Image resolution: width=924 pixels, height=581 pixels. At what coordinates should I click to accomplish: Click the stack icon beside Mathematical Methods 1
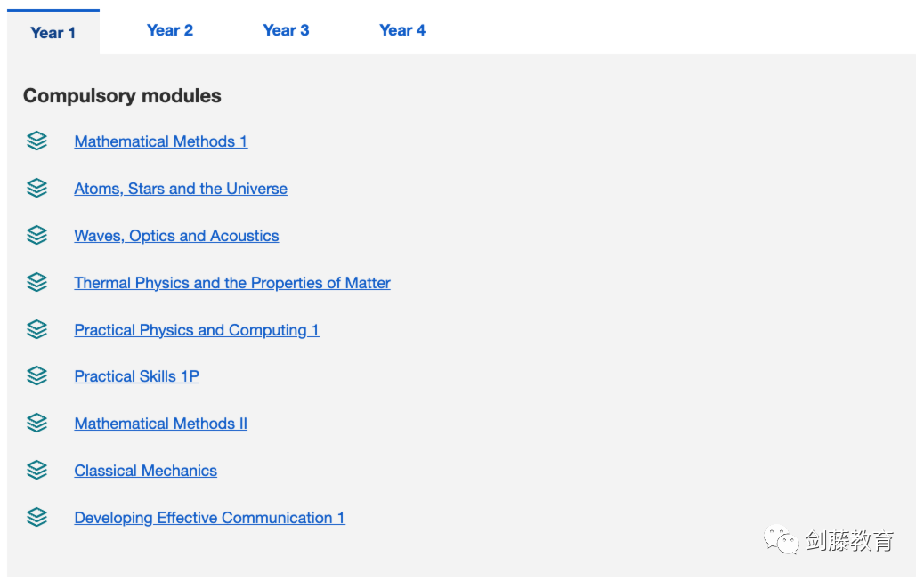tap(36, 141)
